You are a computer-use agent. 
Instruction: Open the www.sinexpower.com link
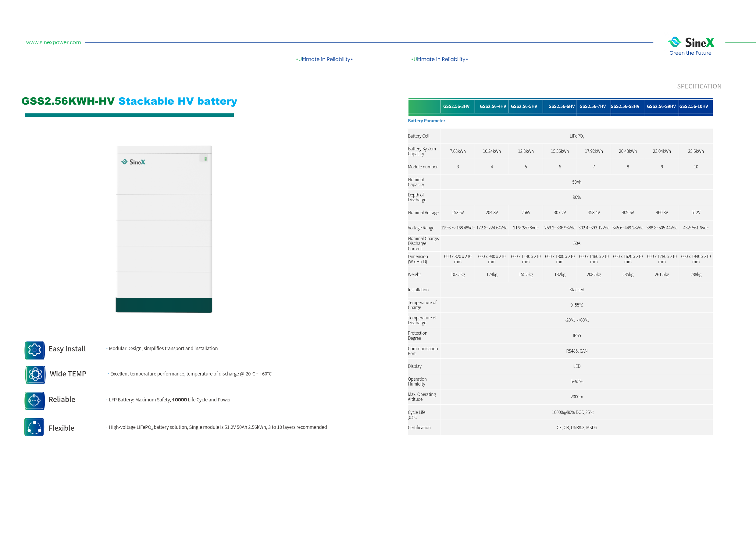[x=53, y=42]
